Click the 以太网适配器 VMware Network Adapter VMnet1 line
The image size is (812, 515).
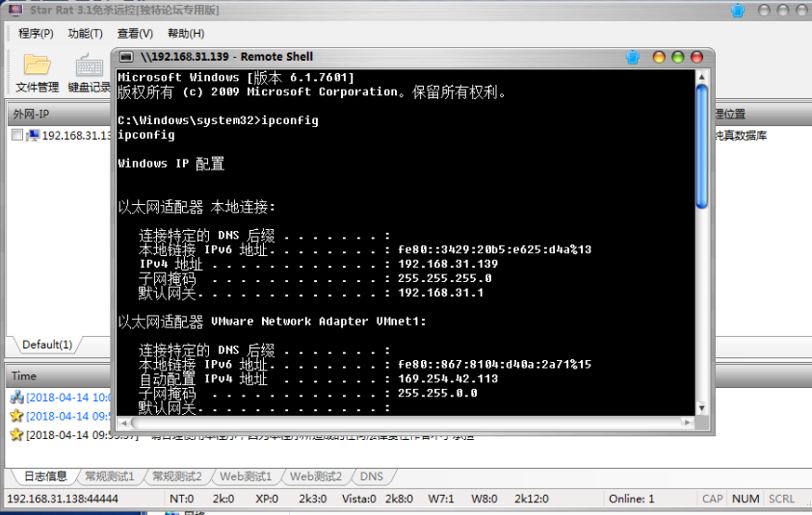[272, 322]
